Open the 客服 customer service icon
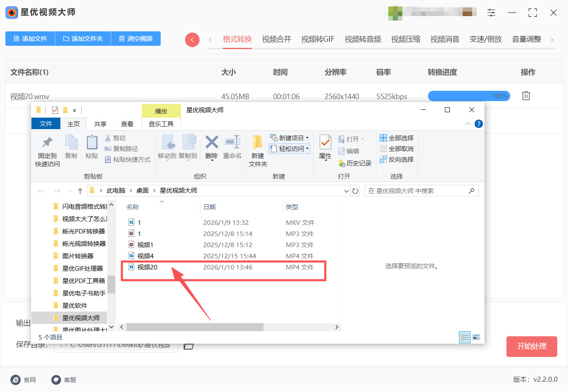The height and width of the screenshot is (392, 568). click(x=56, y=380)
